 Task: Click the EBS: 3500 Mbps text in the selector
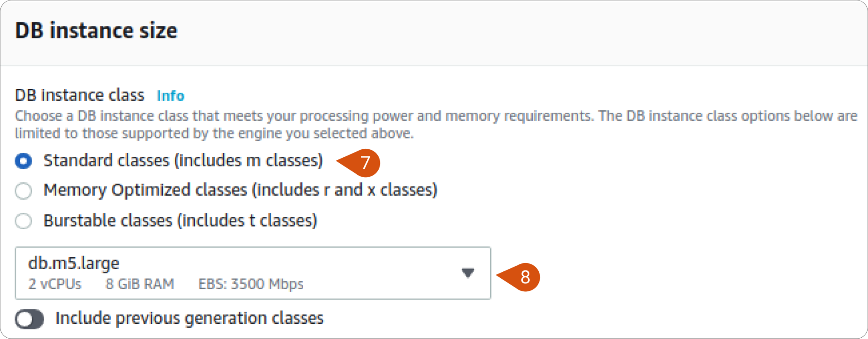(251, 284)
